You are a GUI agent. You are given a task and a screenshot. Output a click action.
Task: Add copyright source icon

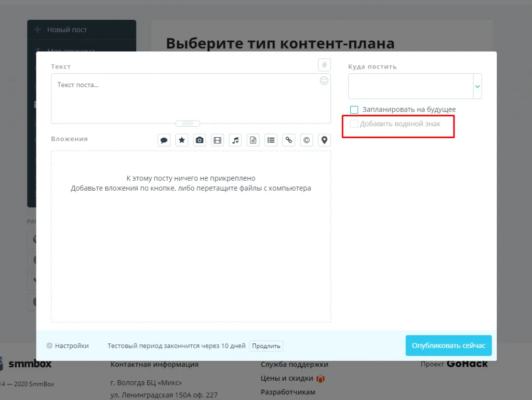pyautogui.click(x=307, y=140)
